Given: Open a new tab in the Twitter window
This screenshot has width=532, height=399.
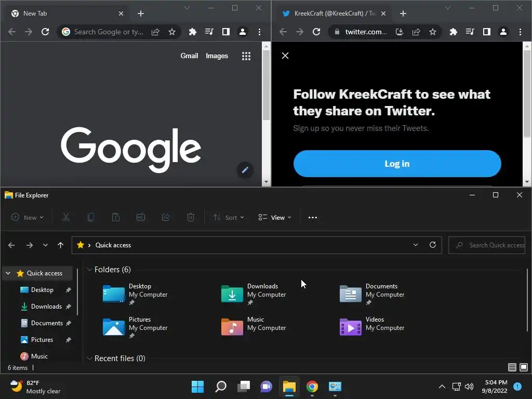Looking at the screenshot, I should click(403, 14).
